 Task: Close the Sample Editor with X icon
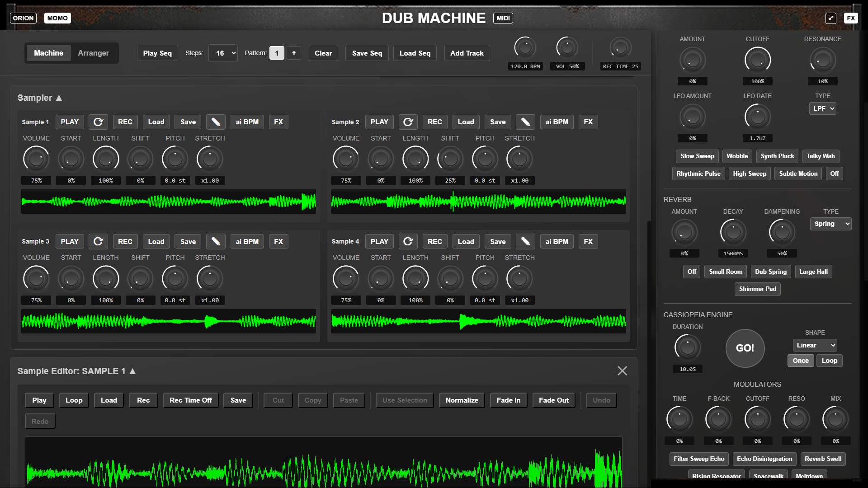[x=622, y=371]
